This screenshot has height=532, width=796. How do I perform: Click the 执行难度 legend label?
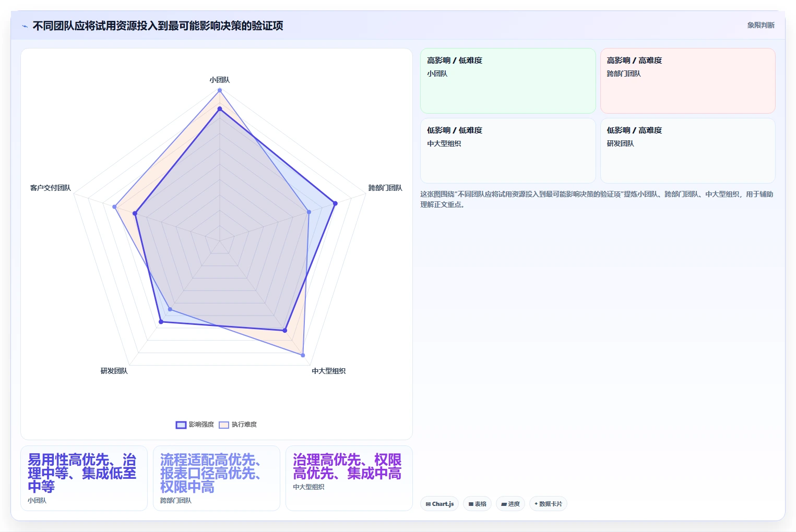coord(244,425)
